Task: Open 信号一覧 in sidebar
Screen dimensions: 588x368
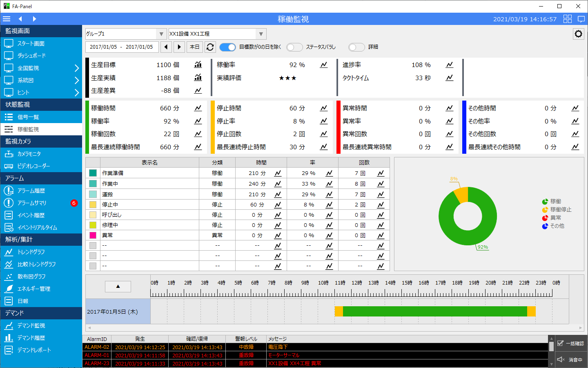Action: [x=41, y=117]
